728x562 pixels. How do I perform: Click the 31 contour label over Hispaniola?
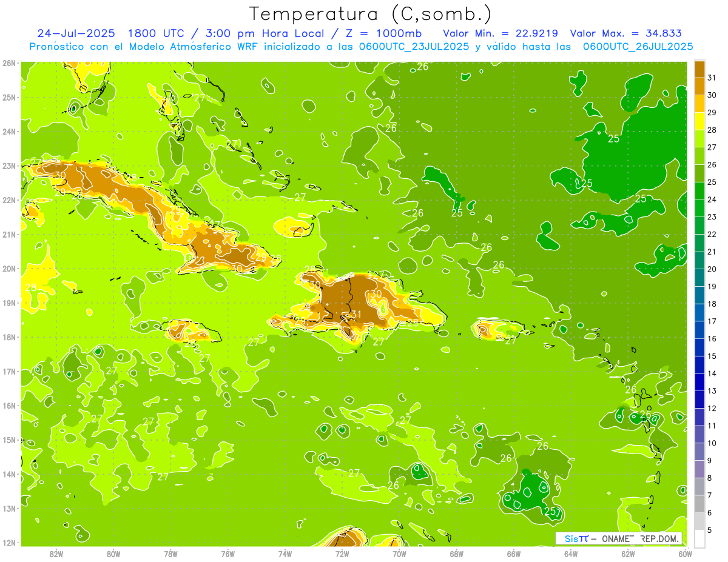coord(357,315)
